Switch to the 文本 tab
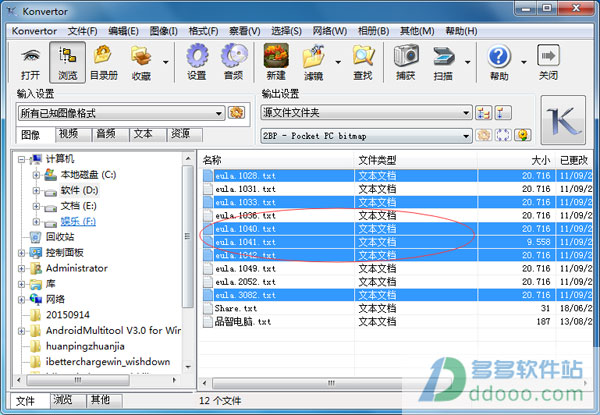600x415 pixels. (x=147, y=134)
